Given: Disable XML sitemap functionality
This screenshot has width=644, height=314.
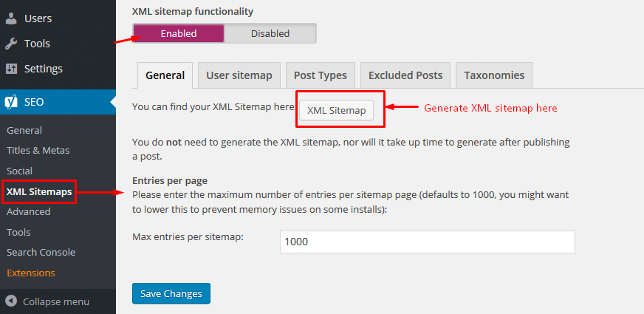Looking at the screenshot, I should point(270,33).
